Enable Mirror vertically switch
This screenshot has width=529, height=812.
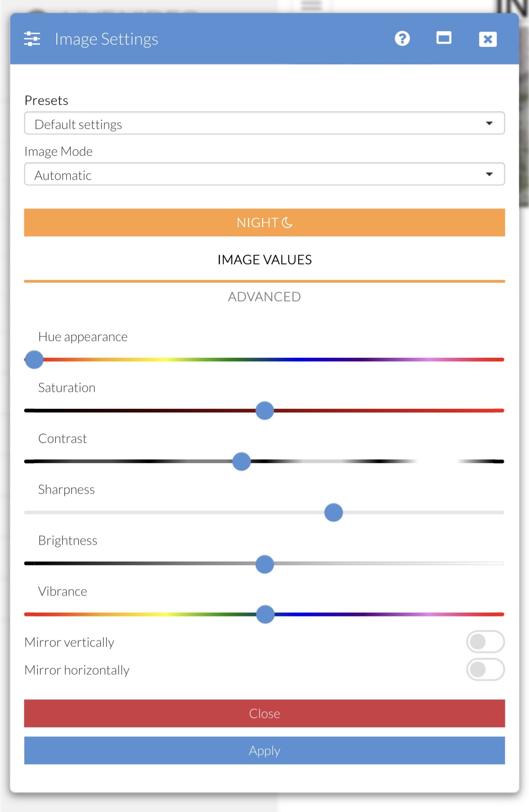[485, 642]
